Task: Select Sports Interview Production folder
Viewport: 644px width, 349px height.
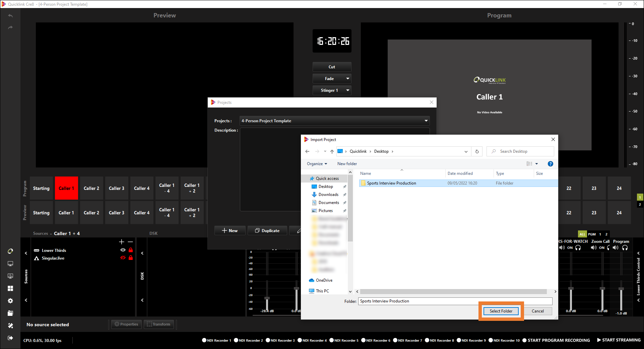Action: [x=458, y=183]
